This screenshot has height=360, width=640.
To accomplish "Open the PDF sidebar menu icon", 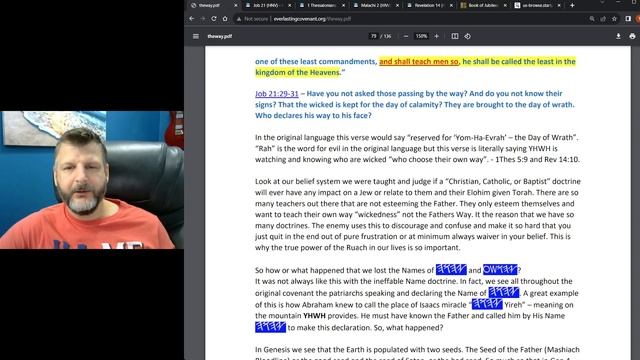I will pos(196,36).
